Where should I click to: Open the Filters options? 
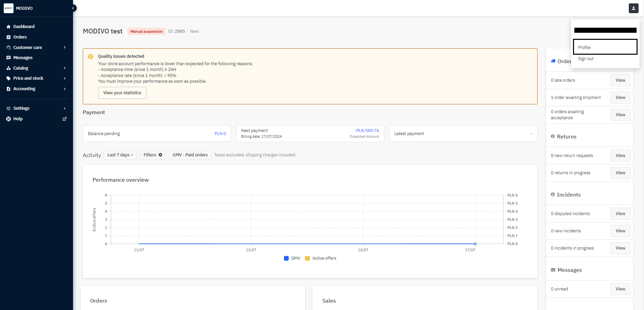[153, 155]
